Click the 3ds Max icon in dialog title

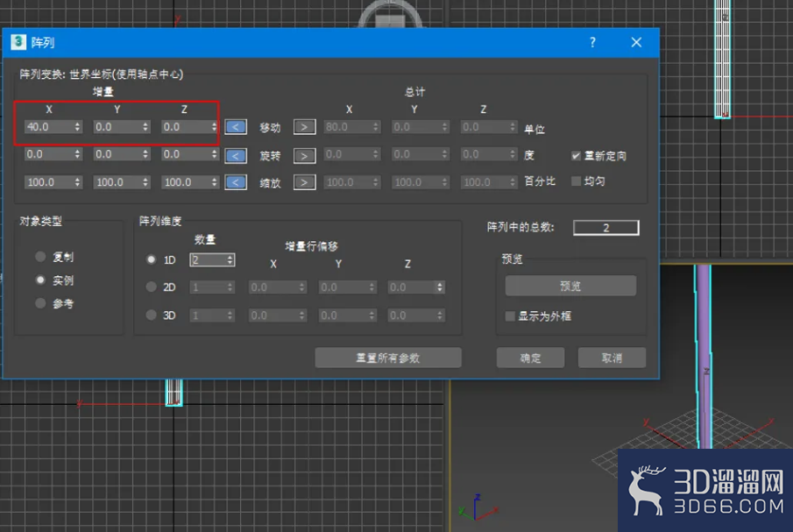[x=18, y=42]
